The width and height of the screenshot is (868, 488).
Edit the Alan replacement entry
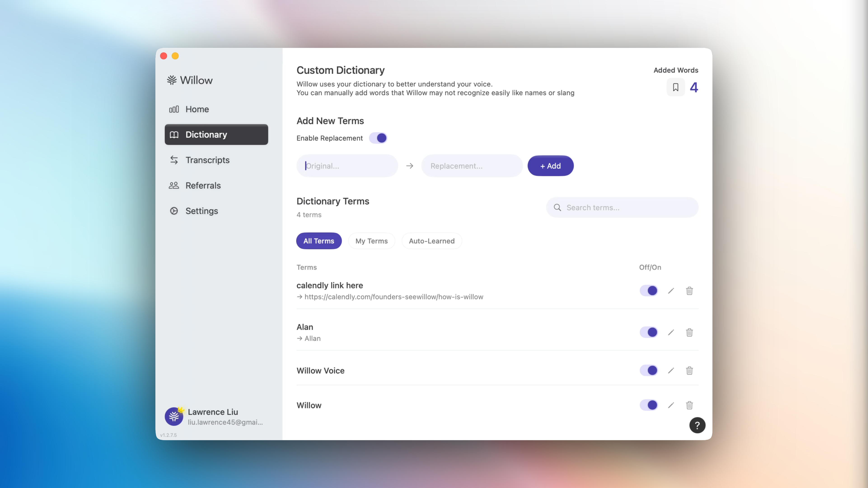[671, 332]
